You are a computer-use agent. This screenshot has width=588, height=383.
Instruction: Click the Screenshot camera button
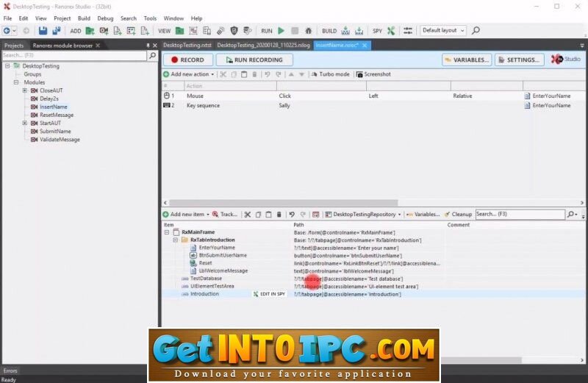373,74
